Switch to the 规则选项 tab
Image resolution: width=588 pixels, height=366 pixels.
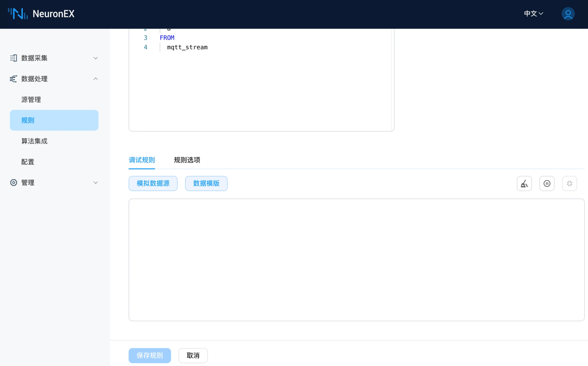(x=187, y=160)
